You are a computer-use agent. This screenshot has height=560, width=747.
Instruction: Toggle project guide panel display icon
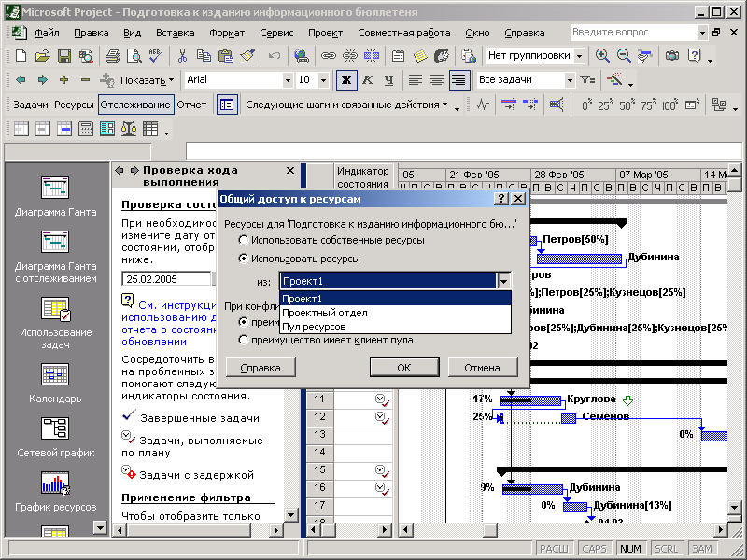(x=227, y=105)
